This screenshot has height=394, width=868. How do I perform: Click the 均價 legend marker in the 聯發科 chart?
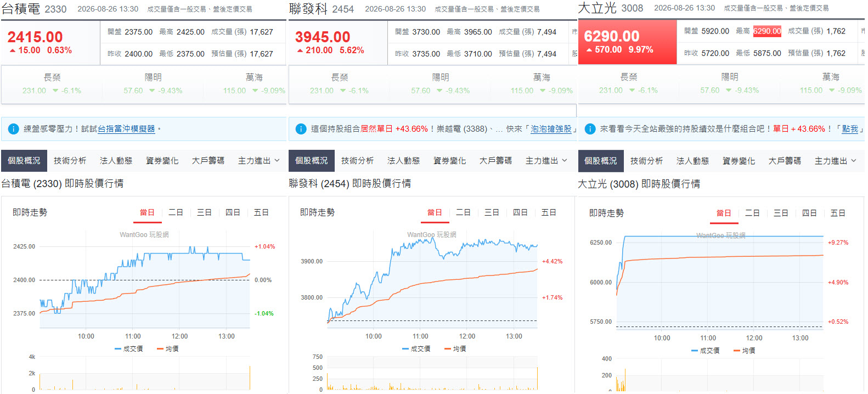(x=448, y=349)
